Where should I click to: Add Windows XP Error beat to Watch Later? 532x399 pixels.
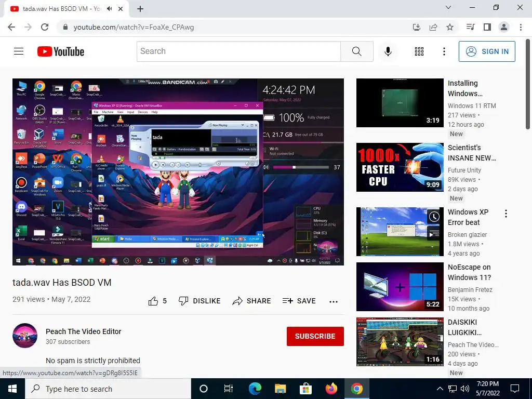pyautogui.click(x=434, y=217)
